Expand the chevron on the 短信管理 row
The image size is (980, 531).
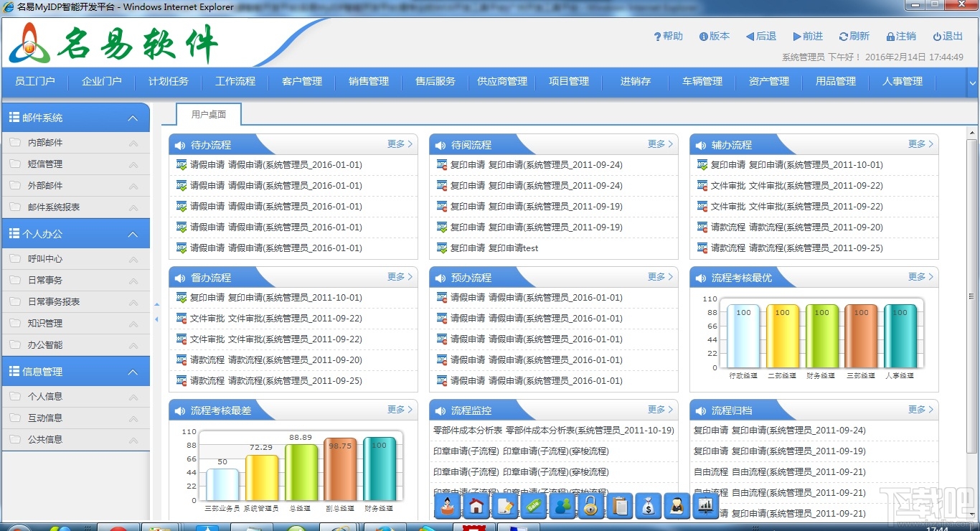tap(133, 164)
